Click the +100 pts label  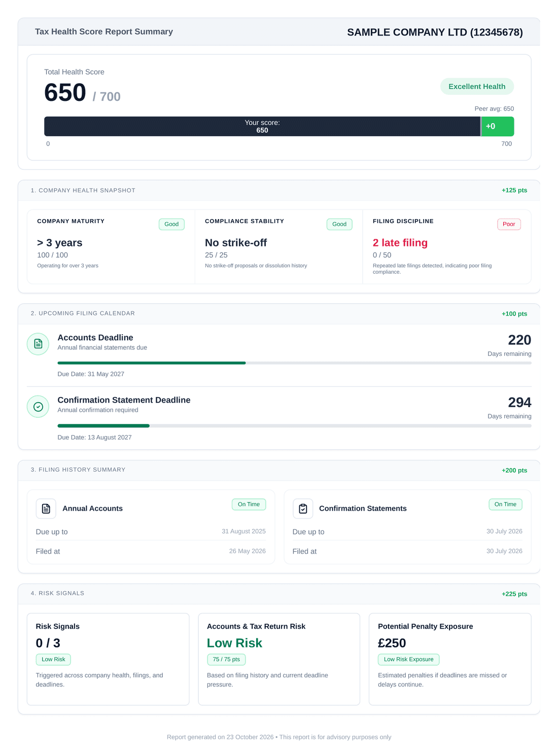tap(514, 314)
